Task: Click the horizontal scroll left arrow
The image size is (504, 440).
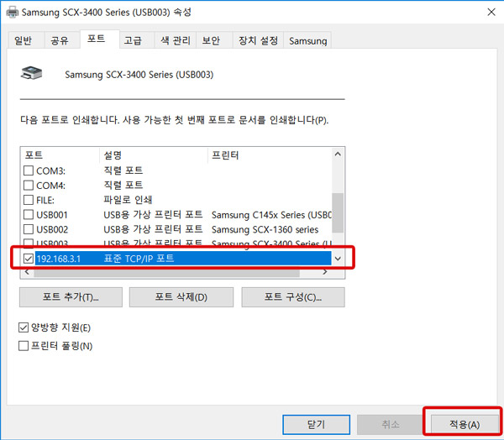Action: tap(28, 273)
